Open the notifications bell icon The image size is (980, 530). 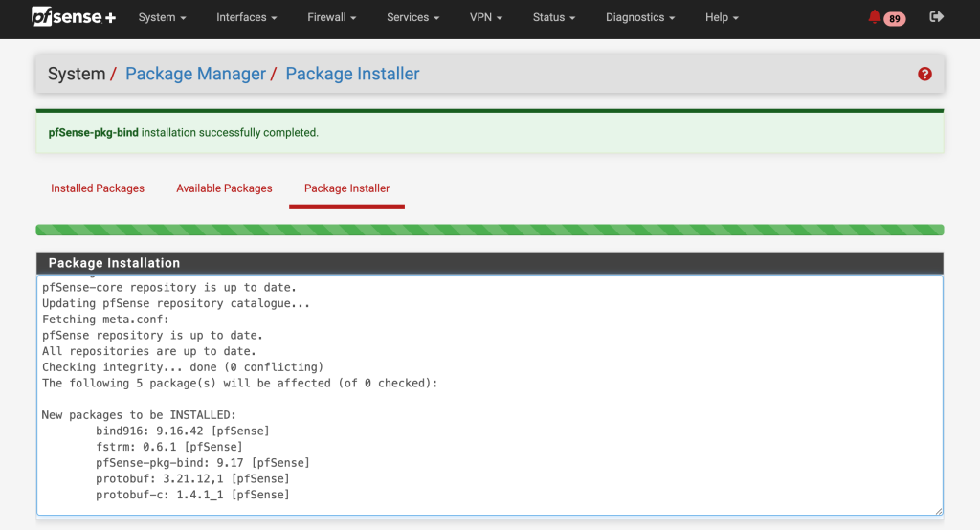click(875, 17)
